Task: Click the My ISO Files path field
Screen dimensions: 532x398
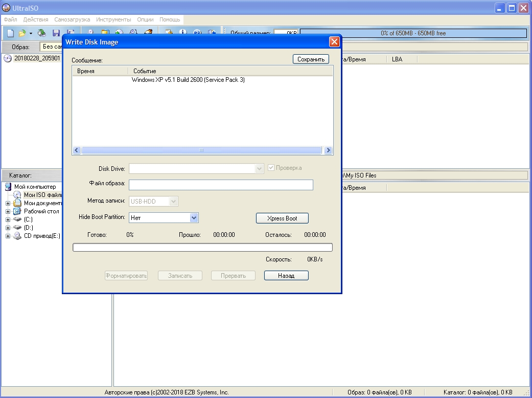Action: pyautogui.click(x=435, y=175)
